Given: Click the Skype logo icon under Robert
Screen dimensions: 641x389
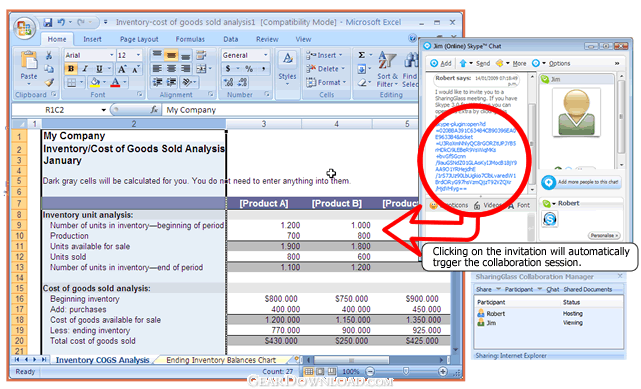Looking at the screenshot, I should click(550, 219).
